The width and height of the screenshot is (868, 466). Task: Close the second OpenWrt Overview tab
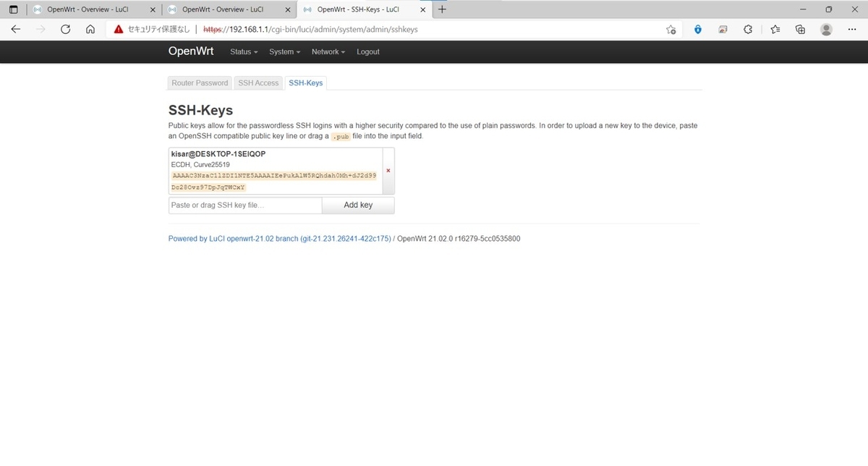tap(287, 9)
